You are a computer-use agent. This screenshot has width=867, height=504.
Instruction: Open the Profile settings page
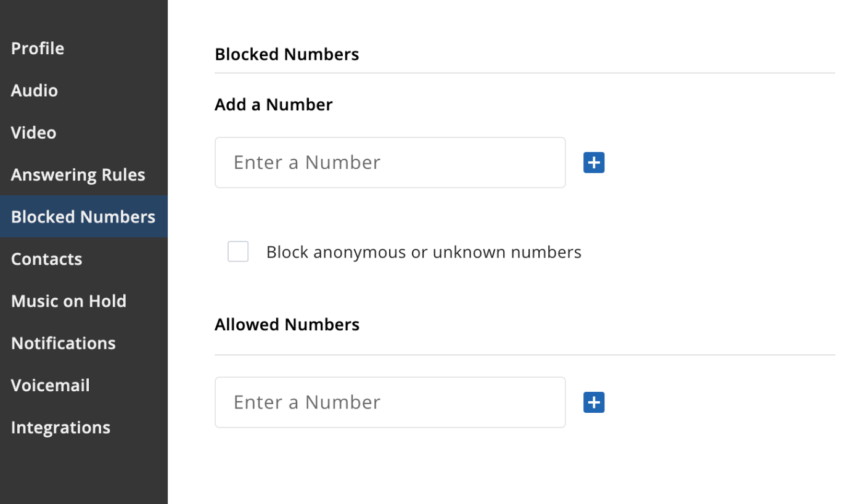[x=38, y=48]
